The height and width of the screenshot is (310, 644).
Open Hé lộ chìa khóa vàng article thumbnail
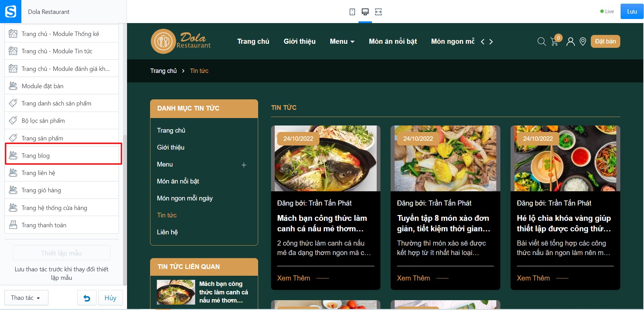pos(565,158)
